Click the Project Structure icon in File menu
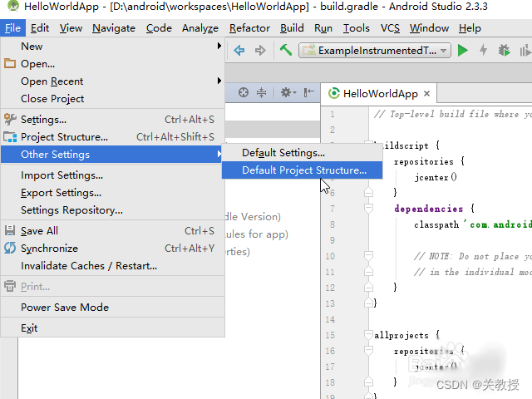The height and width of the screenshot is (399, 532). [x=10, y=136]
